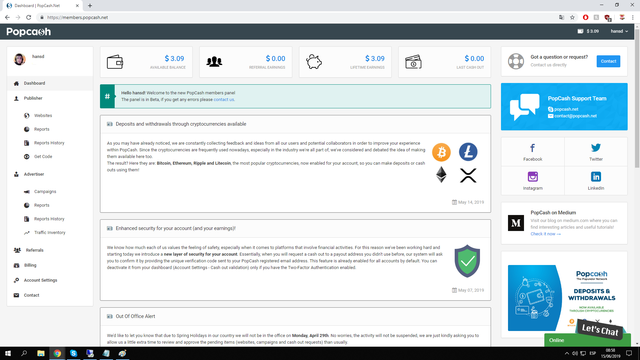This screenshot has height=360, width=640.
Task: Click the piggy bank Lifetime Earnings icon
Action: click(314, 62)
